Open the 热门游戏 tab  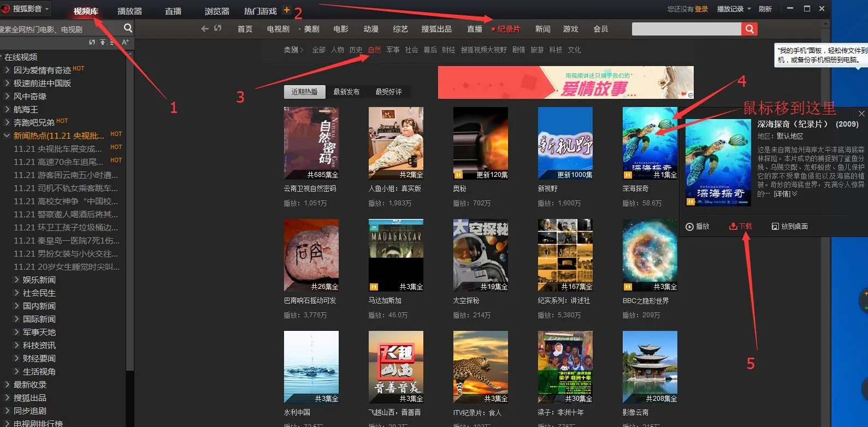[x=260, y=11]
